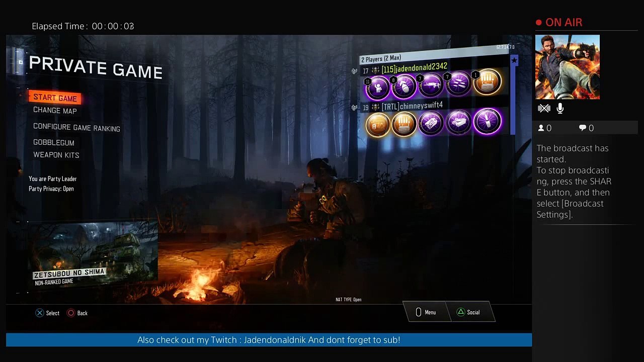Click the Elapsed Time counter

coord(83,26)
